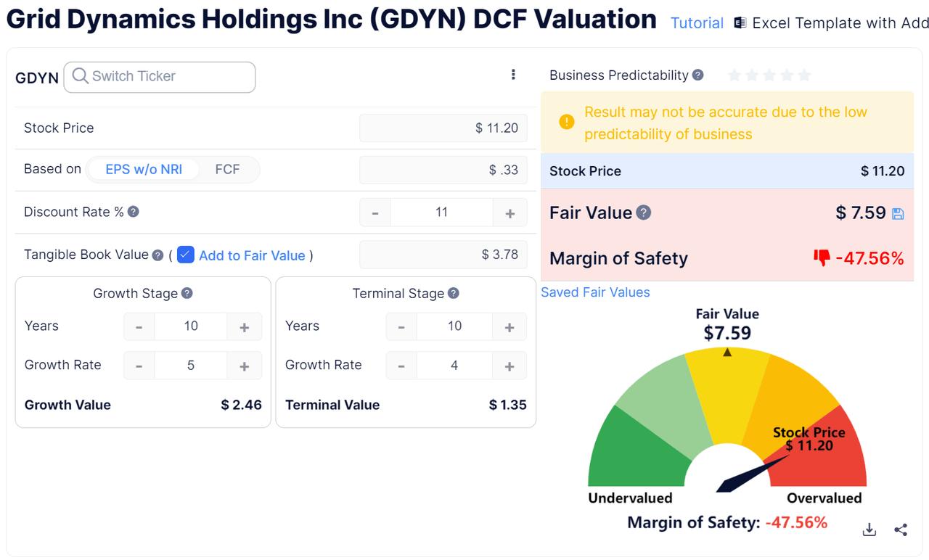Open the Tangible Book Value help icon
This screenshot has height=560, width=929.
[158, 255]
